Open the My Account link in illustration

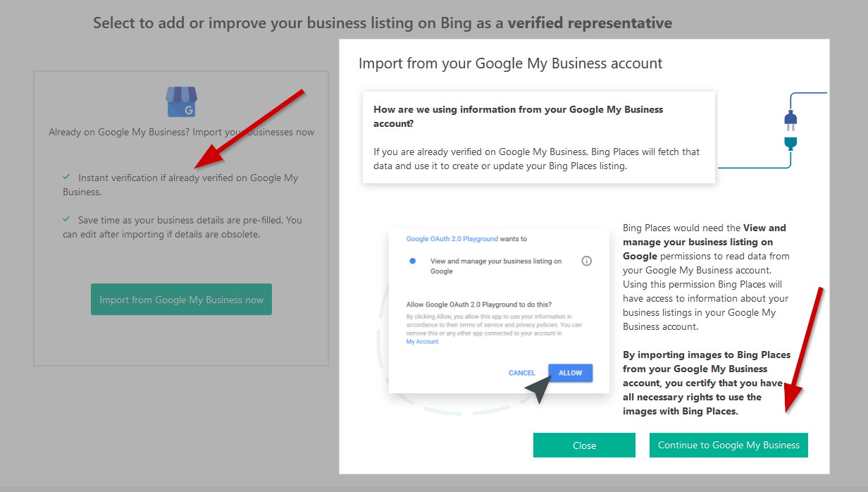422,342
